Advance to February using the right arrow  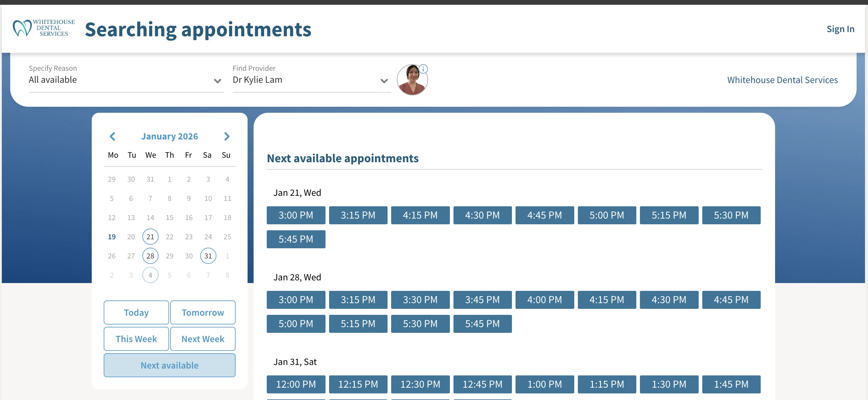(x=226, y=136)
